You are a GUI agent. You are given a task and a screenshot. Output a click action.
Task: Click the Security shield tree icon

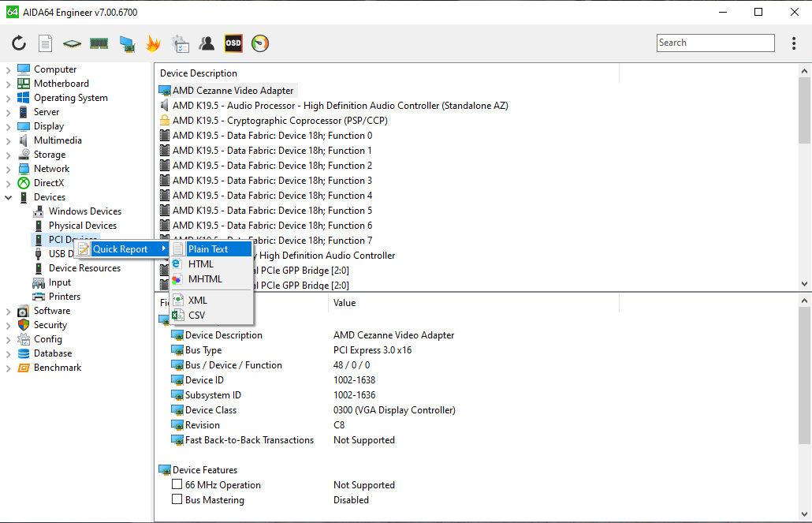pyautogui.click(x=24, y=324)
